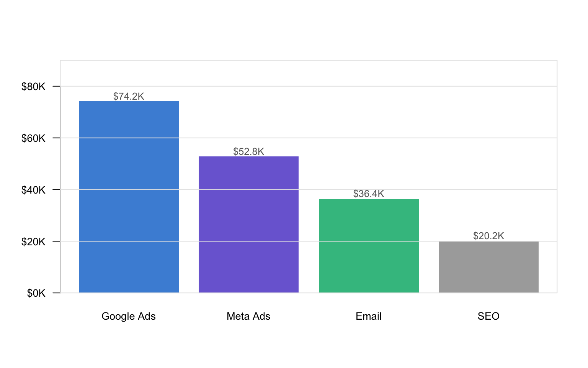Screen dimensions: 588x368
Task: Select the $20.2K data label
Action: coord(488,236)
